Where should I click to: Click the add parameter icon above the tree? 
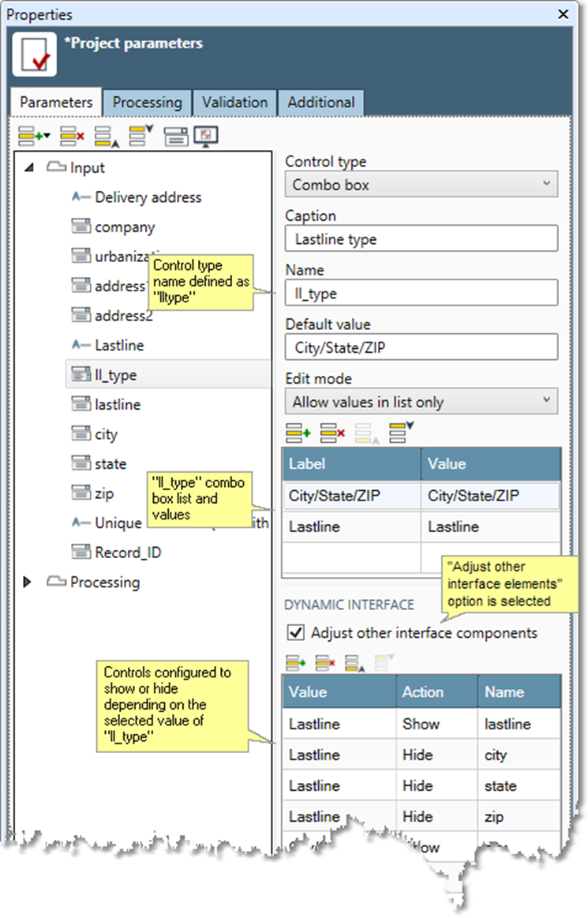click(32, 137)
